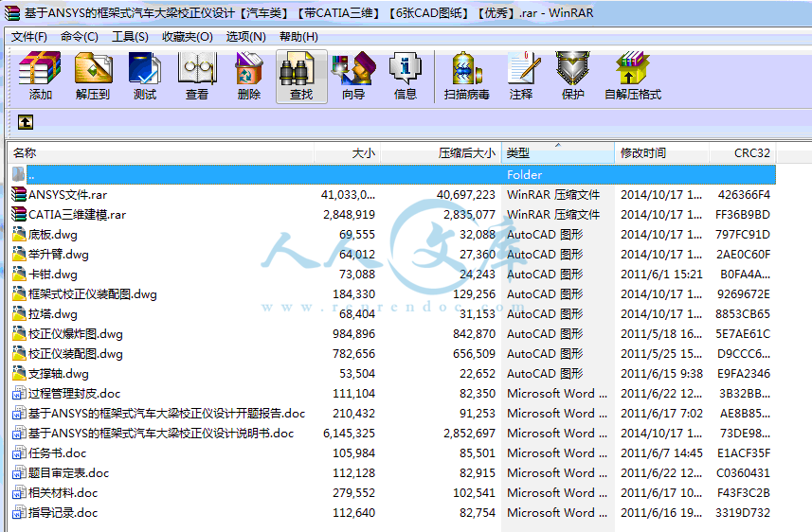Select file 框架式校正仪装配图.dwg
This screenshot has width=812, height=532.
tap(92, 294)
